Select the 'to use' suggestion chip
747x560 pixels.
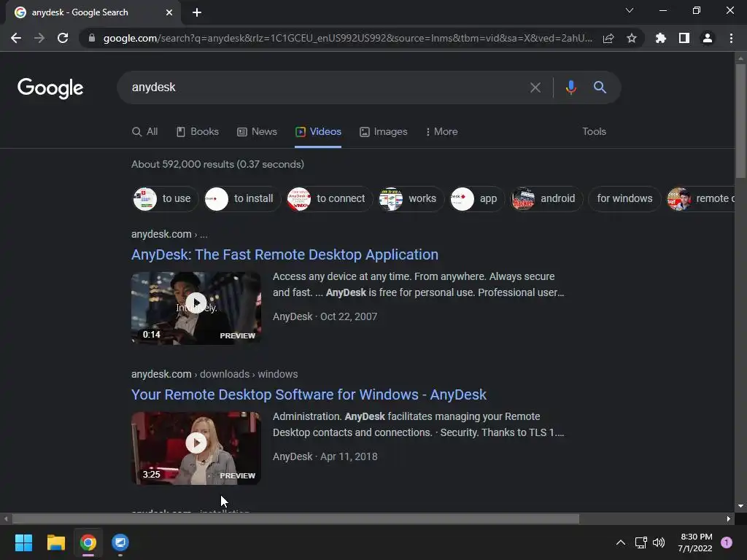[x=165, y=198]
